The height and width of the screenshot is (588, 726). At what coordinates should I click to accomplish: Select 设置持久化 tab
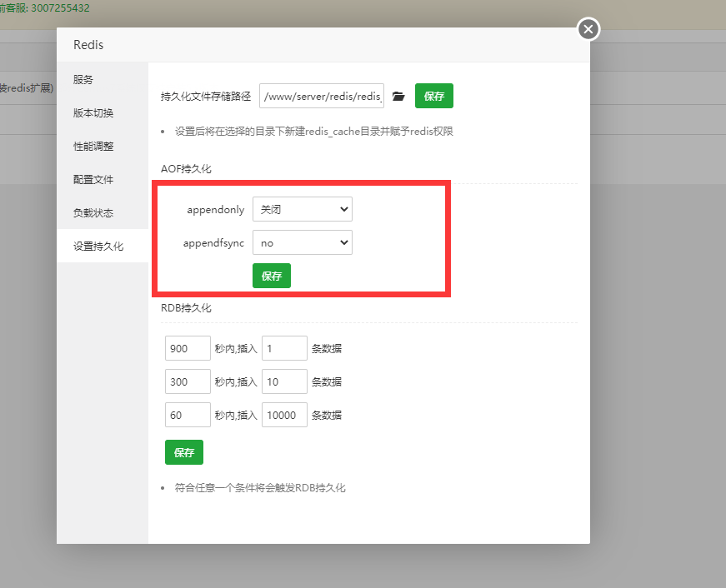point(103,247)
